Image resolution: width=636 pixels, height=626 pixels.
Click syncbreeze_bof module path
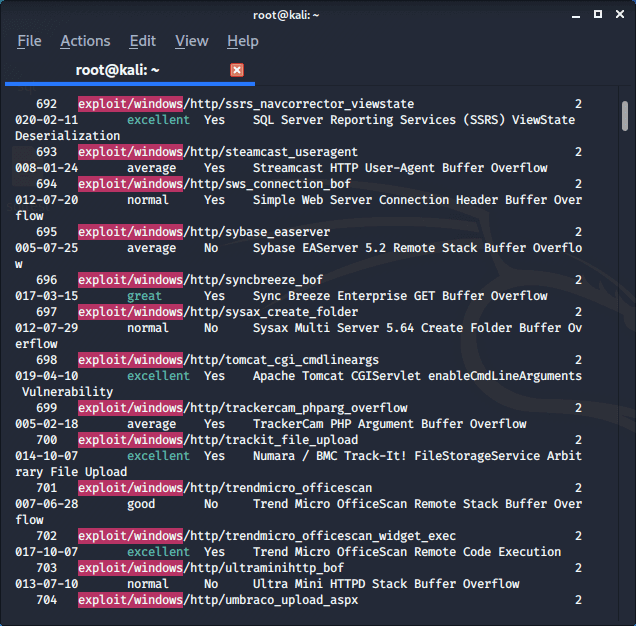200,280
